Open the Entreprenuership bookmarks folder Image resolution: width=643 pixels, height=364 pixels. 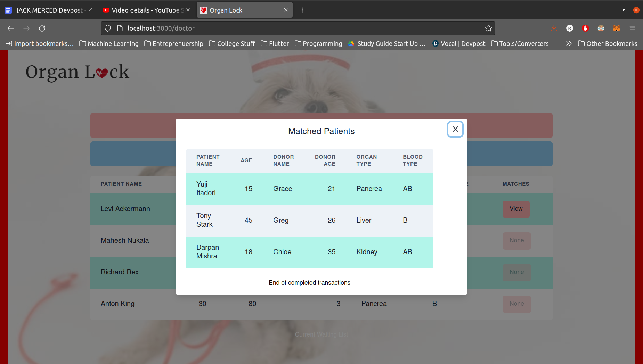click(x=174, y=43)
